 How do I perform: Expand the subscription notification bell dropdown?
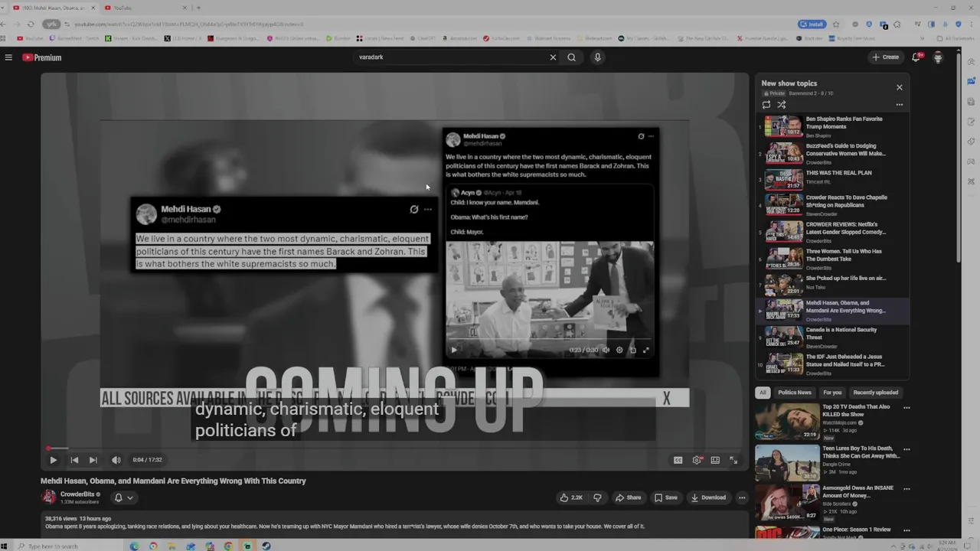click(123, 497)
